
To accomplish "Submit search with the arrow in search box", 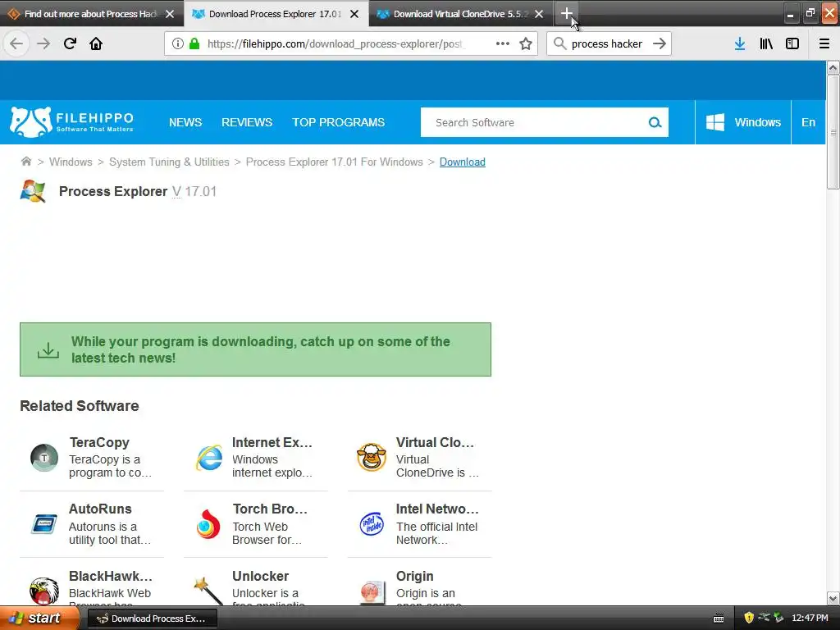I will 660,43.
